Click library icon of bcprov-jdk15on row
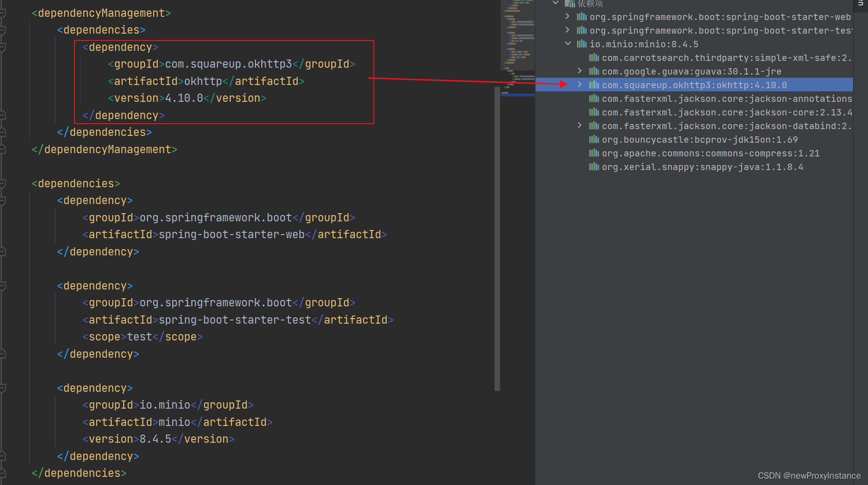Screen dimensions: 868x485 tap(594, 140)
